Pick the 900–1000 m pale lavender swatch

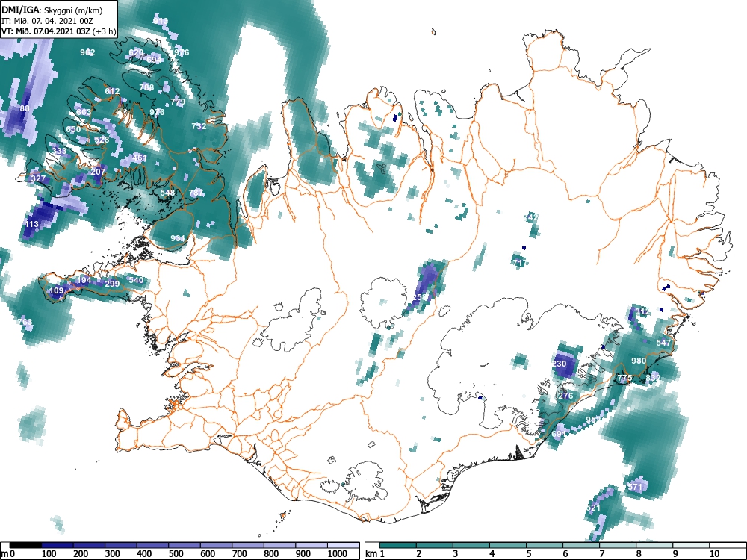pyautogui.click(x=311, y=545)
